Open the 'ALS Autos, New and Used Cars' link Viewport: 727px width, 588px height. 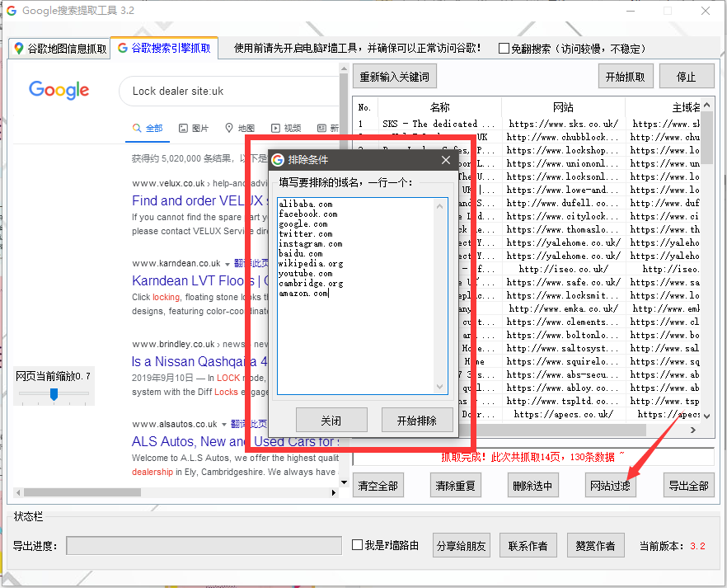[236, 441]
